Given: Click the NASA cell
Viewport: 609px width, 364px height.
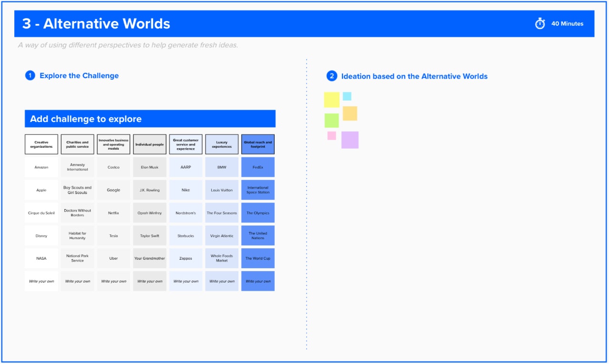Looking at the screenshot, I should click(41, 258).
